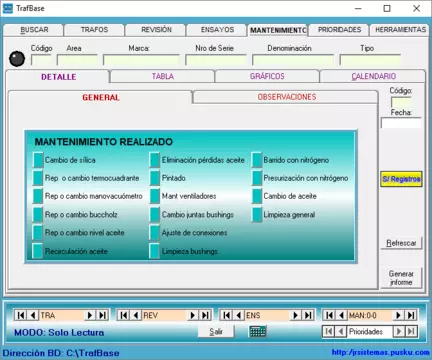This screenshot has width=432, height=360.
Task: Click the Generar informe button
Action: tap(401, 278)
